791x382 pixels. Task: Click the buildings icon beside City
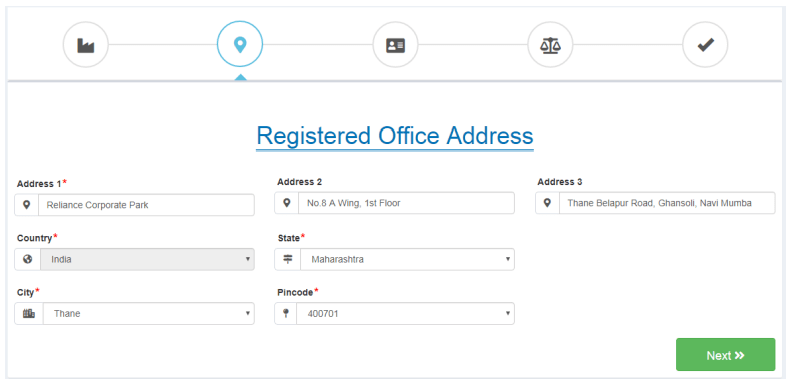[29, 313]
